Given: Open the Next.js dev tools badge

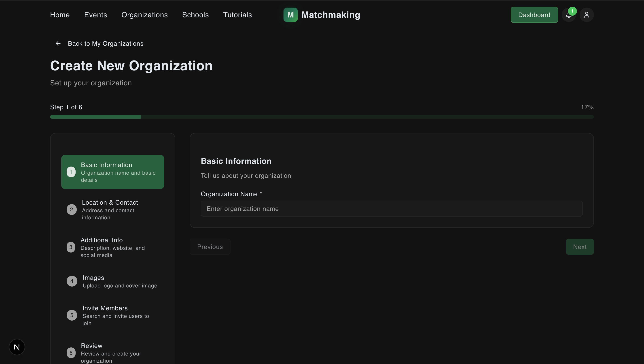Looking at the screenshot, I should pyautogui.click(x=17, y=347).
